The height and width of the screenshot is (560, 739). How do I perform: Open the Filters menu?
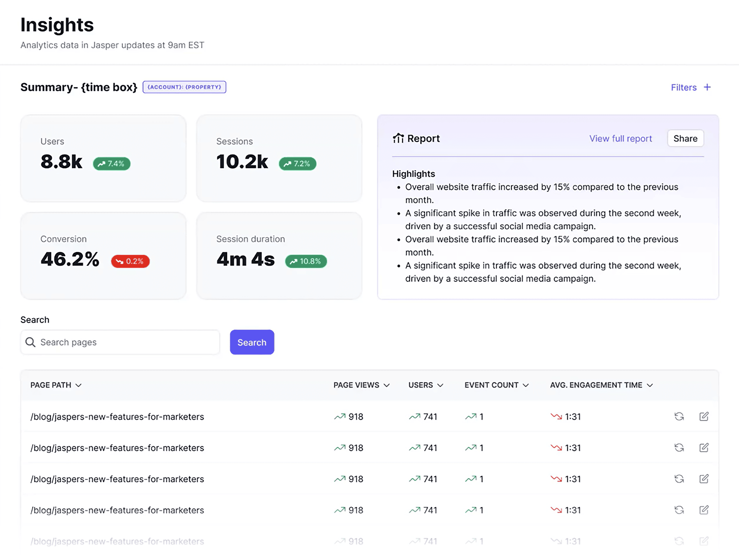point(683,87)
